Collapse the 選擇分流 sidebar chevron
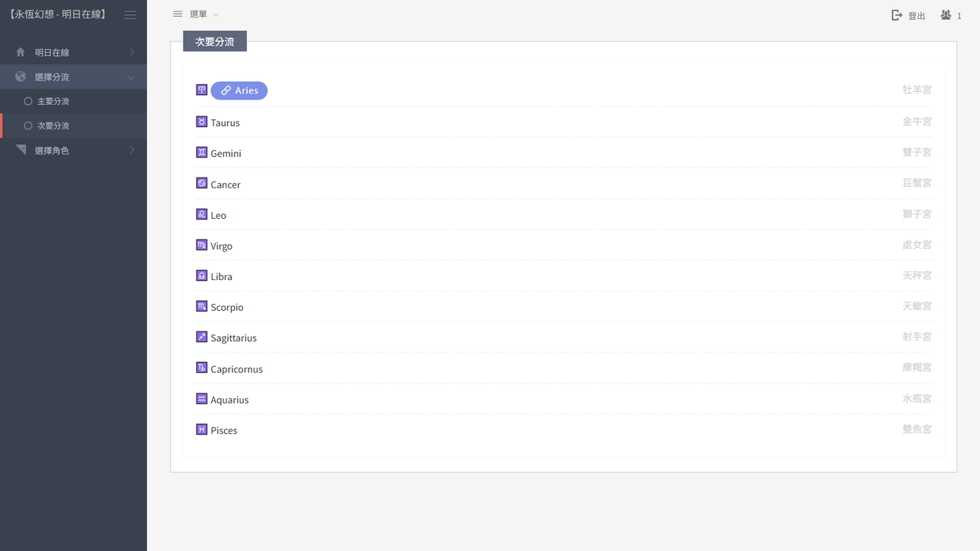 [132, 77]
